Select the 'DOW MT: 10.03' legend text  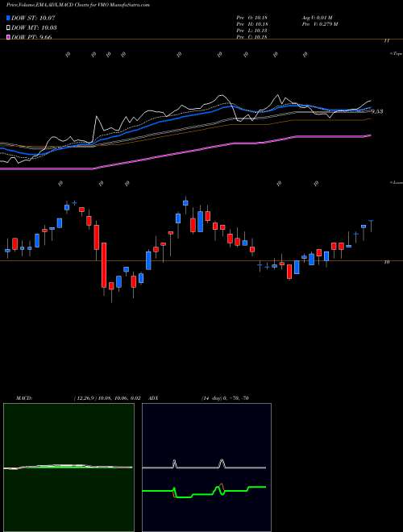tap(34, 27)
